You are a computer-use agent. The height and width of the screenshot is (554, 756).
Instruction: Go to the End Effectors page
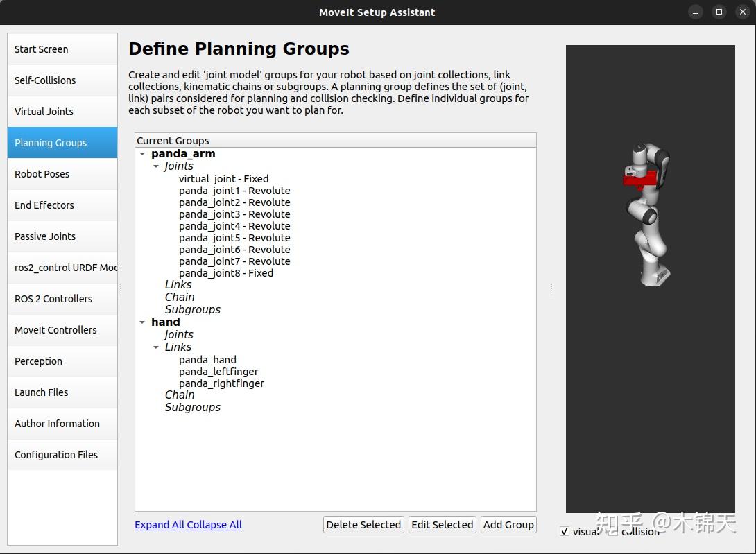[44, 205]
